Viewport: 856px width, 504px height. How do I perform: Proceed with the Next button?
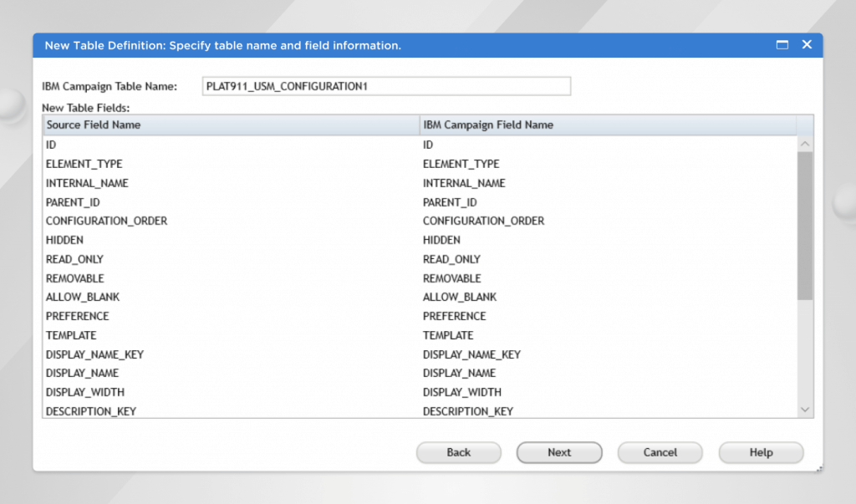pos(559,452)
